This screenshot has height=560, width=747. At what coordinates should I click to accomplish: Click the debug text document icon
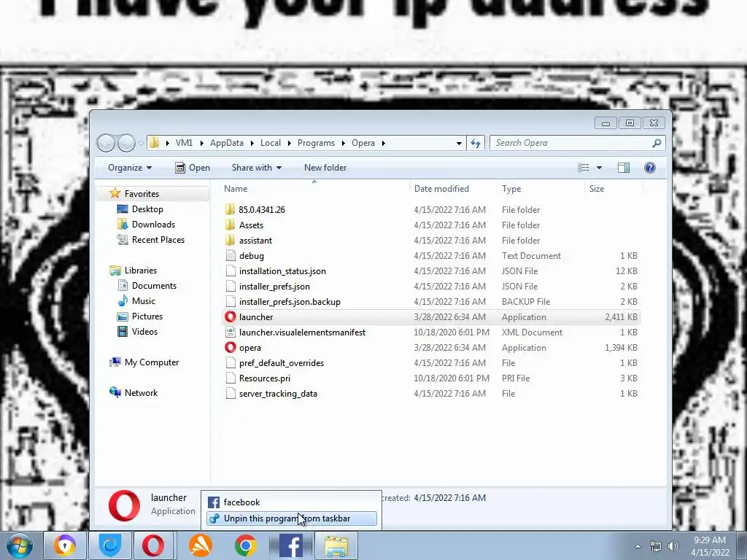click(x=231, y=256)
